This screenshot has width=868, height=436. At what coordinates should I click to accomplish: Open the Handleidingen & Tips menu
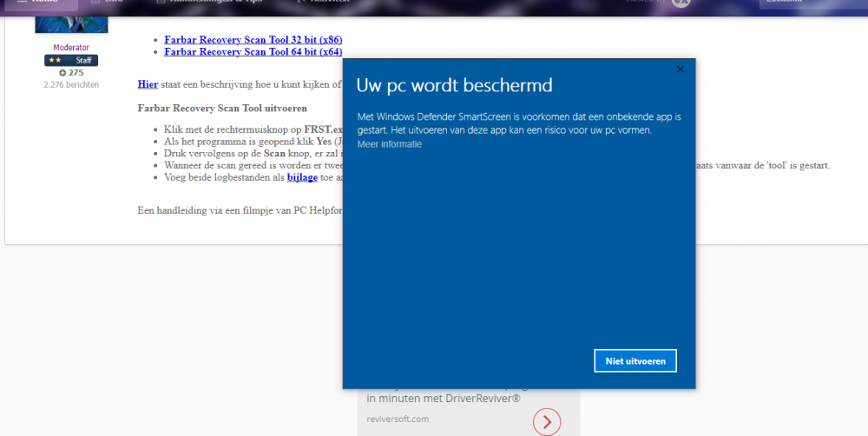click(x=208, y=3)
